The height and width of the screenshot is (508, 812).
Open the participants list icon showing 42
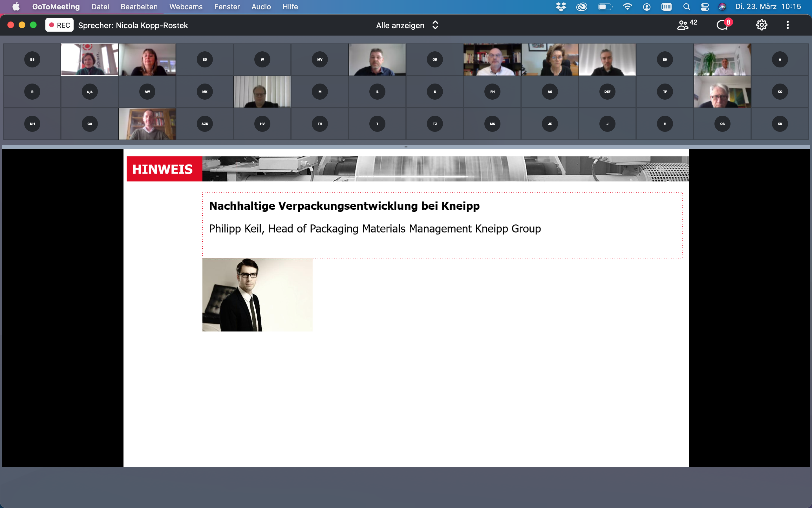[687, 25]
